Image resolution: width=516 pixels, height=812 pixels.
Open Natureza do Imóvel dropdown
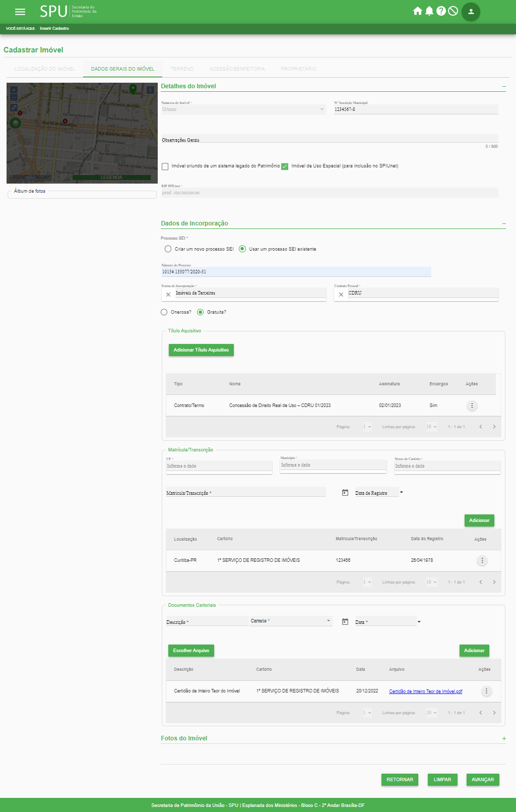[x=243, y=109]
